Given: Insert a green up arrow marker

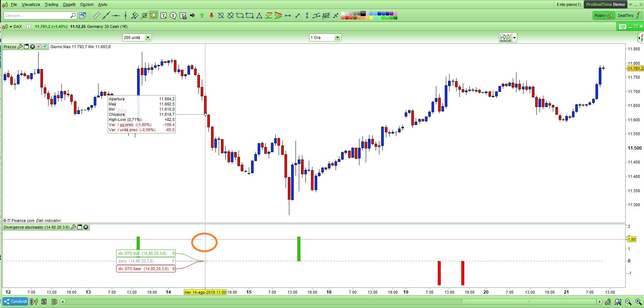Looking at the screenshot, I should 202,15.
